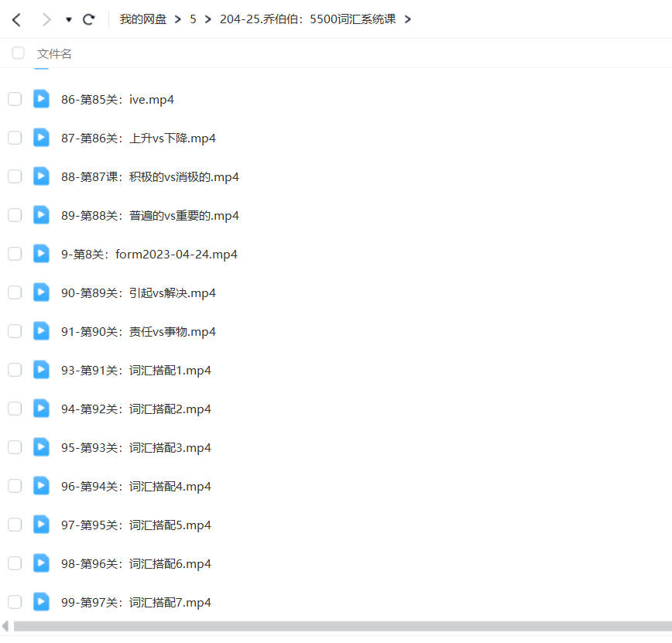Click video icon of 96-第94关：词汇搭配4.mp4
The image size is (672, 643).
41,486
